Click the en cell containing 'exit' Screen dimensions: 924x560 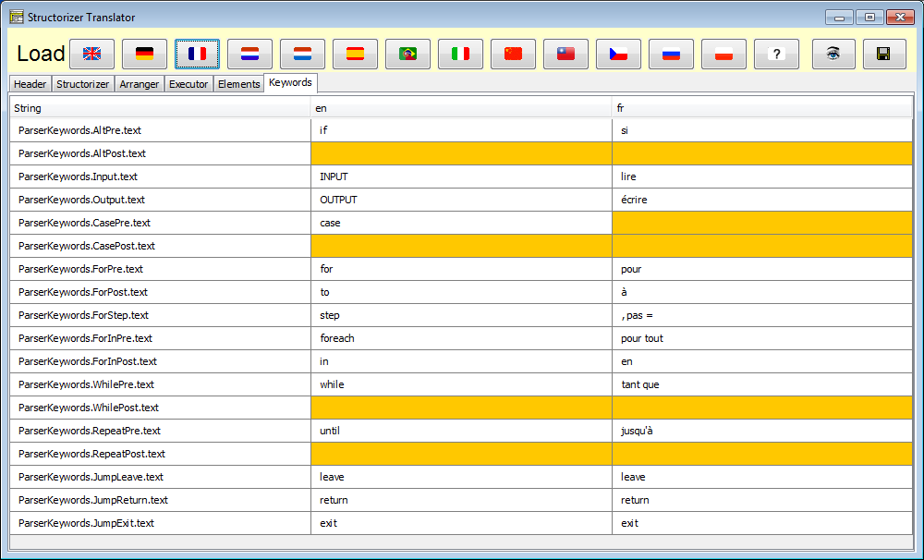(461, 523)
